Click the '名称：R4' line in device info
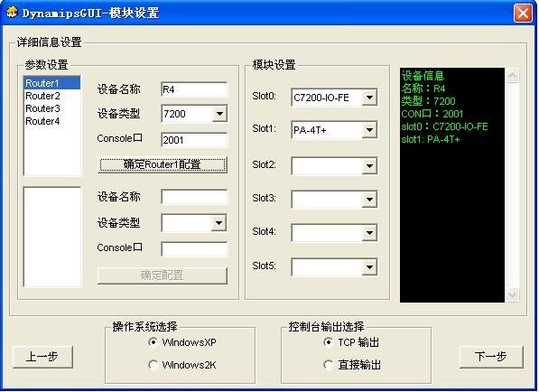The image size is (539, 392). coord(423,89)
